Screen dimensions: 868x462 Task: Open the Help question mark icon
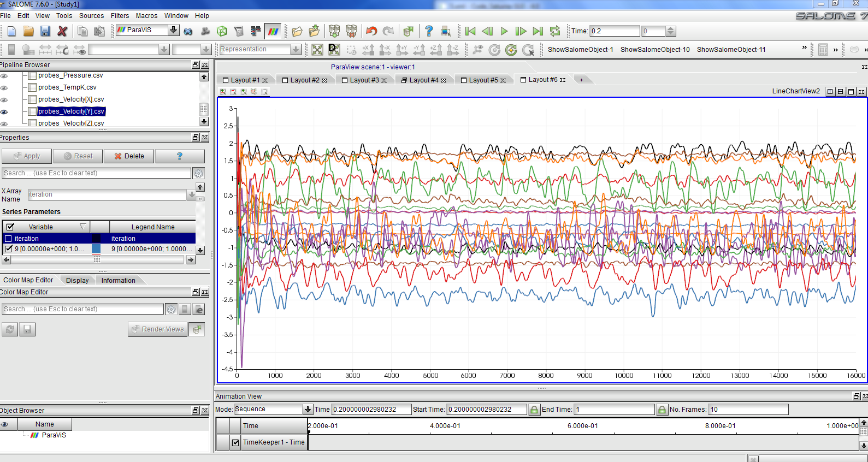click(x=429, y=31)
